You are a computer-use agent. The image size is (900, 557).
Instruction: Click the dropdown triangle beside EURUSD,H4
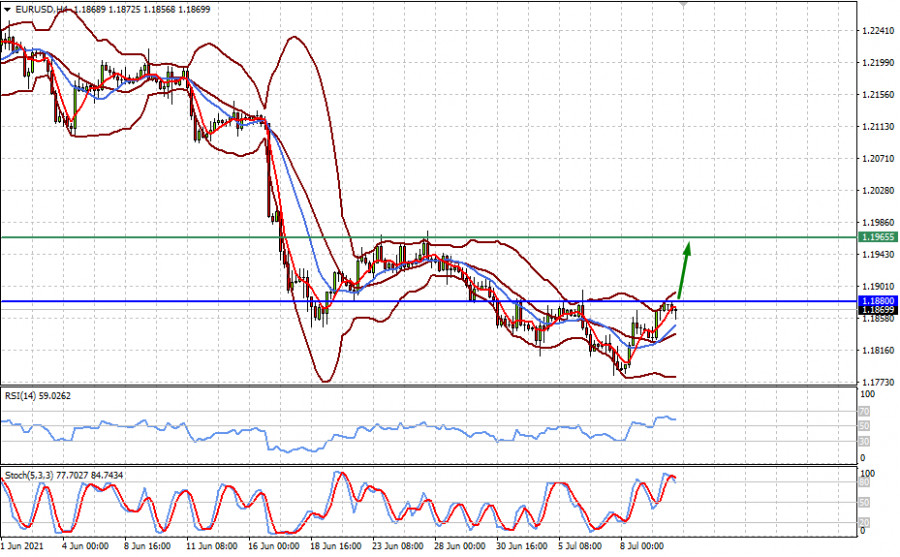[x=7, y=8]
